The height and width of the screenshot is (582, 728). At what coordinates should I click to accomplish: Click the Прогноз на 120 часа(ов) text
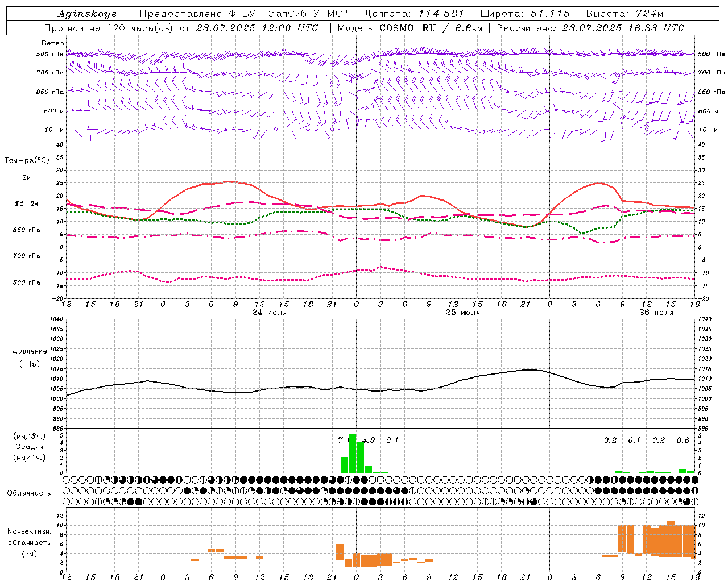click(x=109, y=28)
